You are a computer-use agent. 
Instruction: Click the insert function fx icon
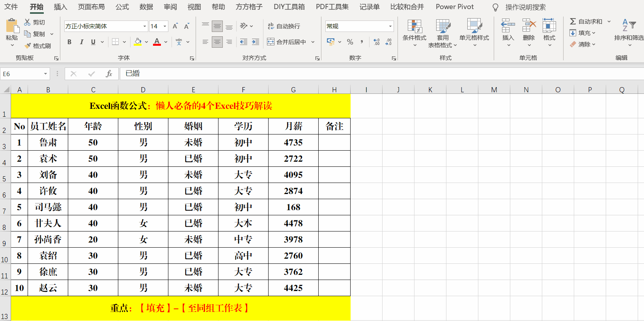click(109, 74)
